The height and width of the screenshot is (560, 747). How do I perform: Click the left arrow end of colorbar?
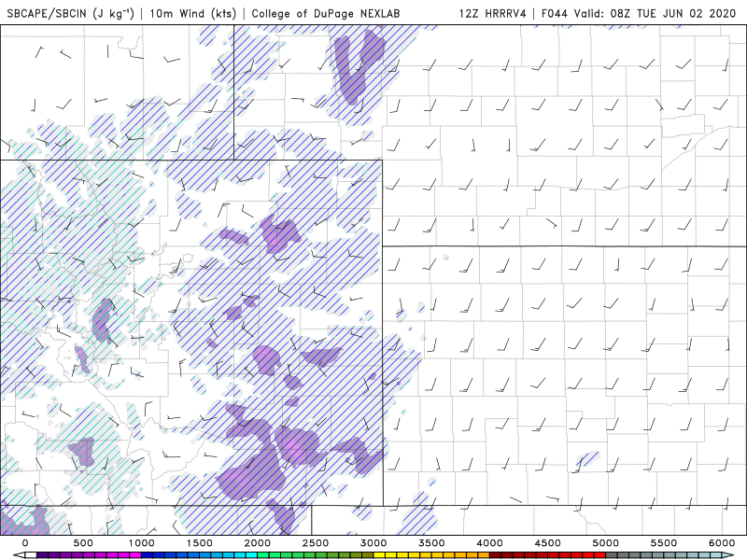point(19,555)
